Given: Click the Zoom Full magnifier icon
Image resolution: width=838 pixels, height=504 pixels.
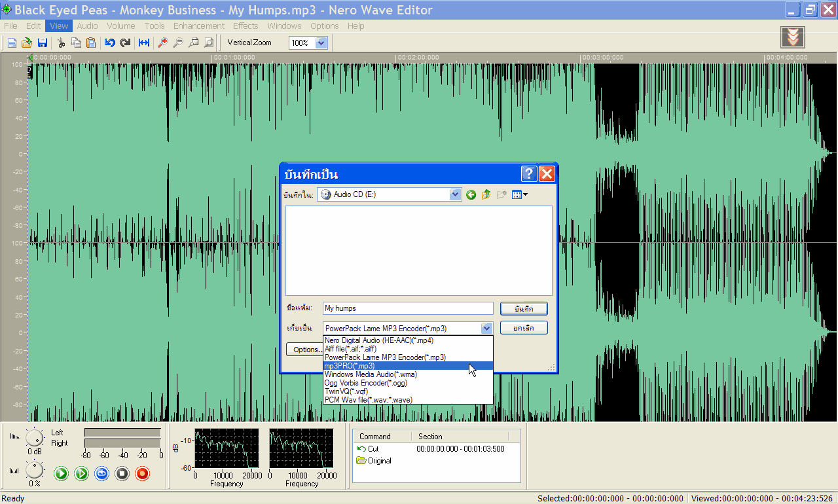Looking at the screenshot, I should 209,43.
